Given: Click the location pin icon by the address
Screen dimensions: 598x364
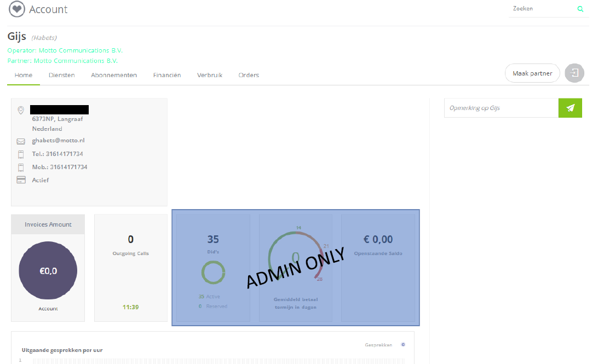Looking at the screenshot, I should (21, 110).
